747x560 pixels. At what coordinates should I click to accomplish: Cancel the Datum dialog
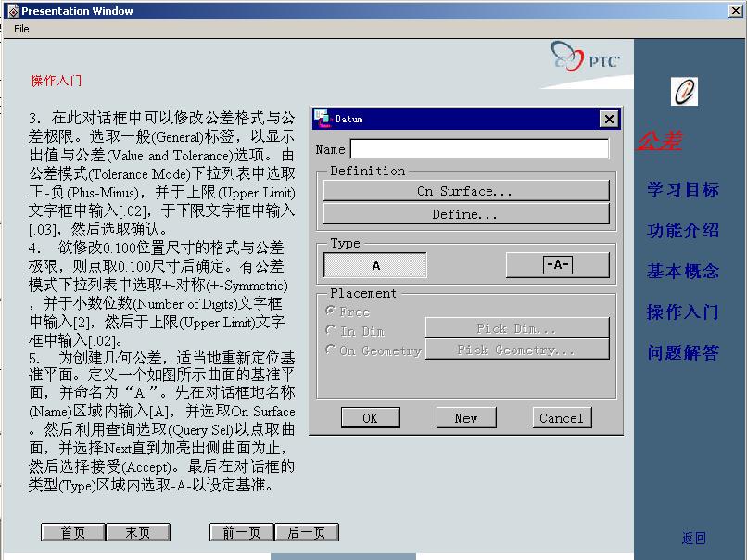click(x=562, y=417)
